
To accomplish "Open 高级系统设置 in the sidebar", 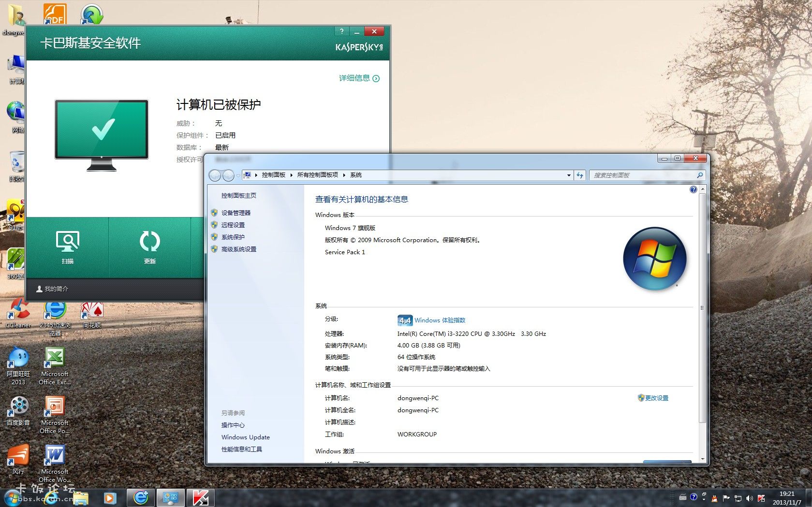I will [239, 249].
